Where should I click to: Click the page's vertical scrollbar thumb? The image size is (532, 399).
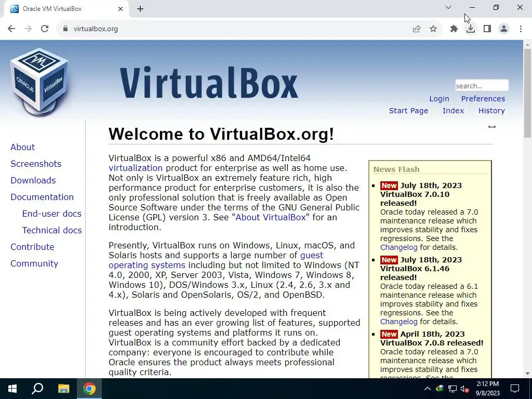[528, 94]
